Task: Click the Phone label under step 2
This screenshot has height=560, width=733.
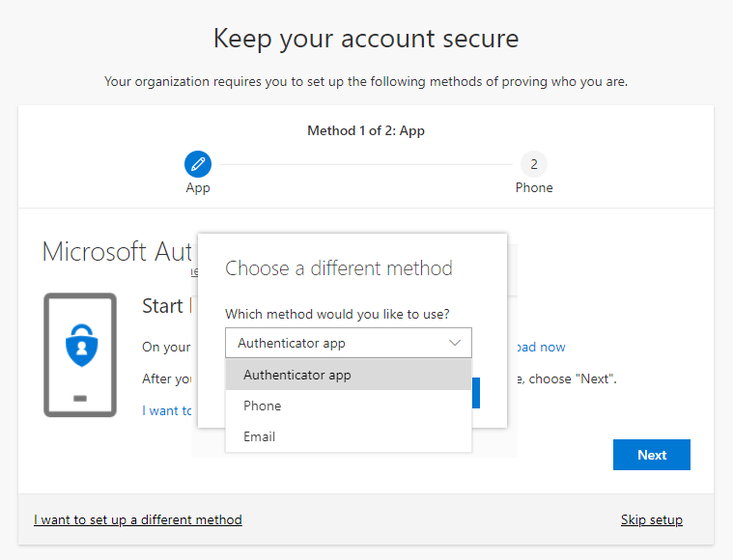Action: [x=534, y=187]
